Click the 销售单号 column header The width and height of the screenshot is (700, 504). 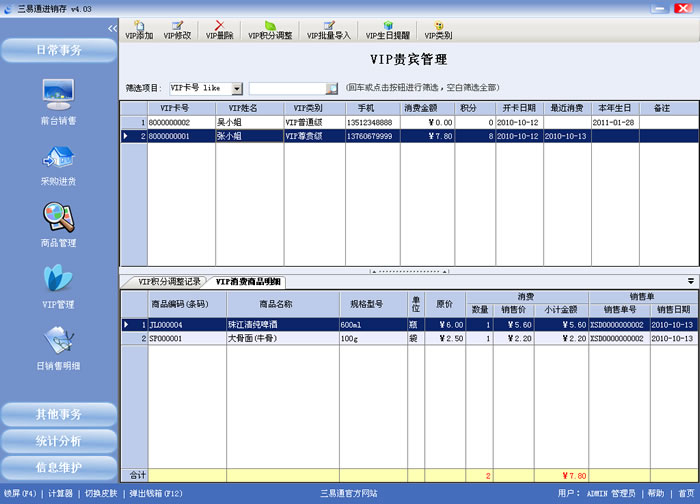[x=620, y=309]
